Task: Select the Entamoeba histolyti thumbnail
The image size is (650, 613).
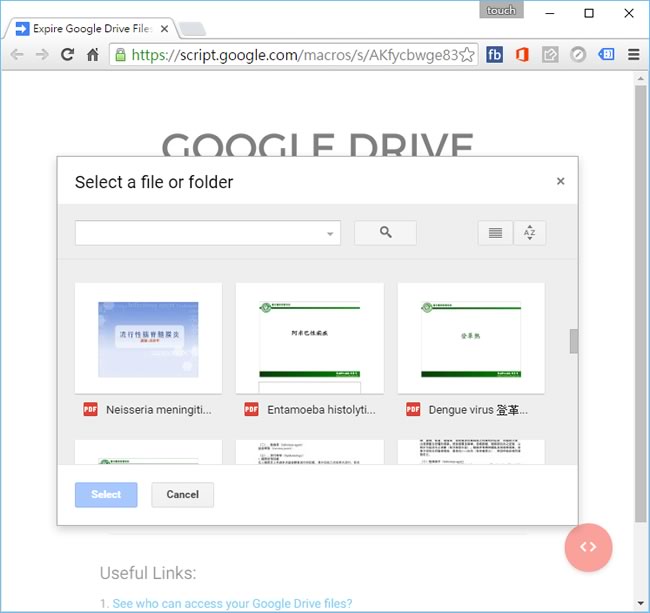Action: 310,338
